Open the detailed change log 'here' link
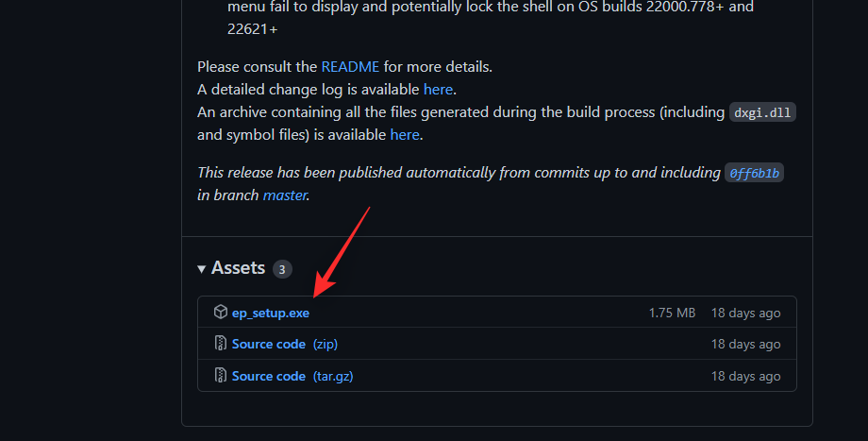 [x=438, y=90]
